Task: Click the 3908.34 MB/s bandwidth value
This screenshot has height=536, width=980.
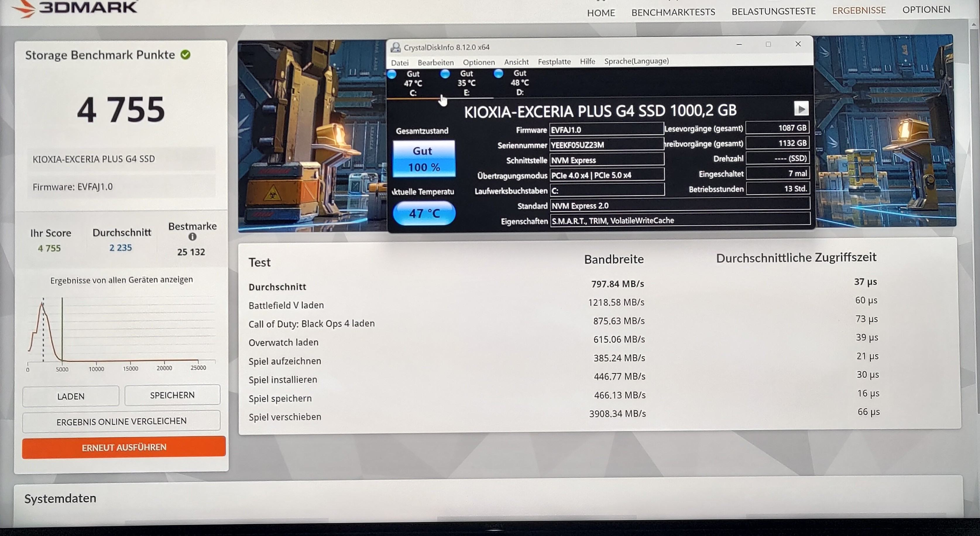Action: click(617, 413)
